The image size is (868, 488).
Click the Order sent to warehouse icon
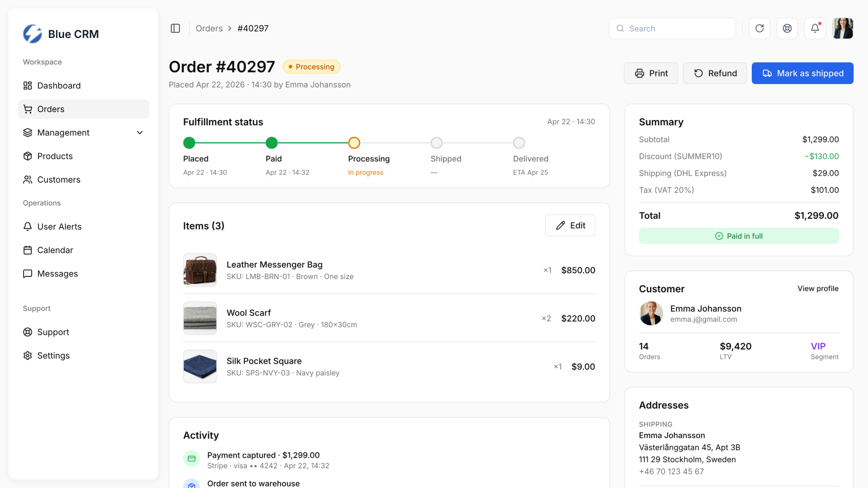point(192,484)
